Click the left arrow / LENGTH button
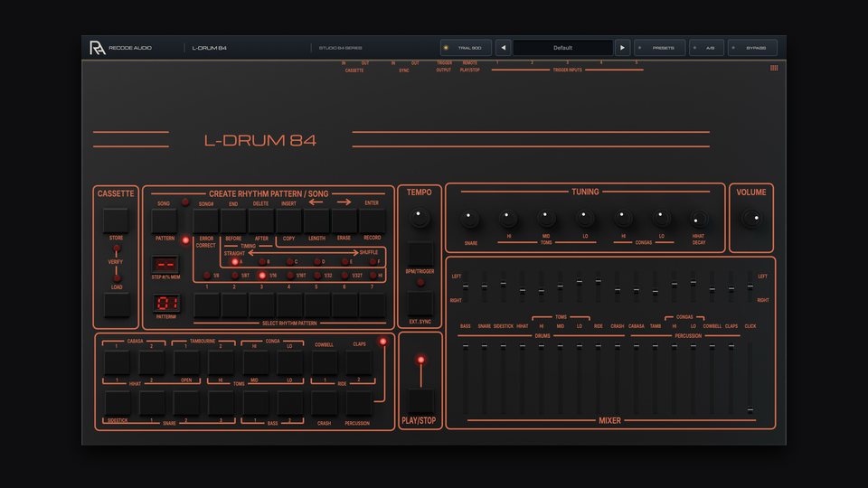This screenshot has width=868, height=488. (316, 221)
